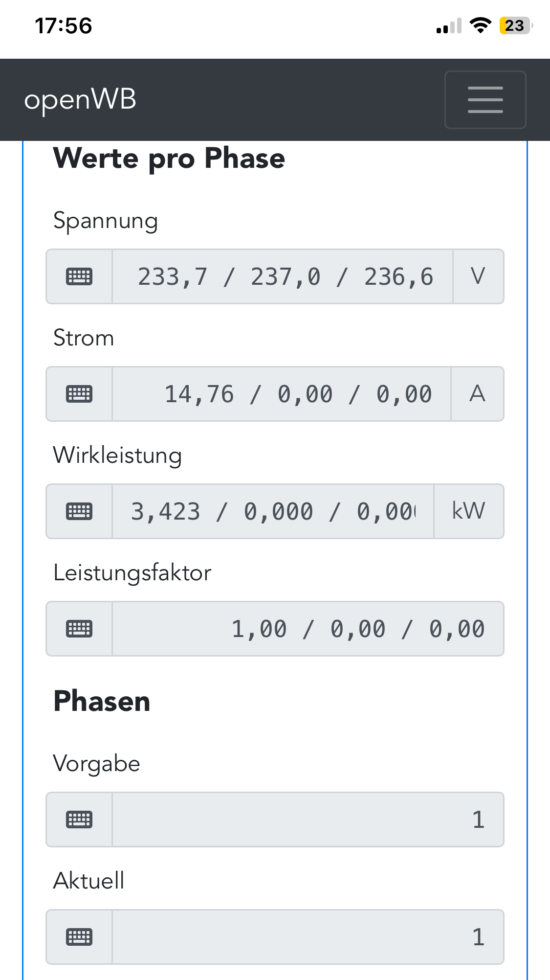Click the kW unit label
This screenshot has width=550, height=980.
point(468,511)
